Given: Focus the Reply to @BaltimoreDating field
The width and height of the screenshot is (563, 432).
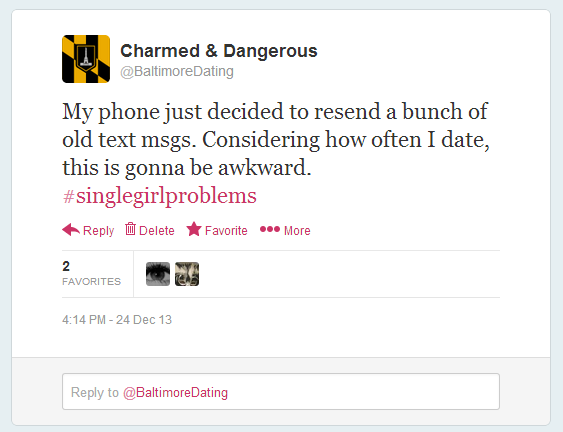Looking at the screenshot, I should coord(281,391).
